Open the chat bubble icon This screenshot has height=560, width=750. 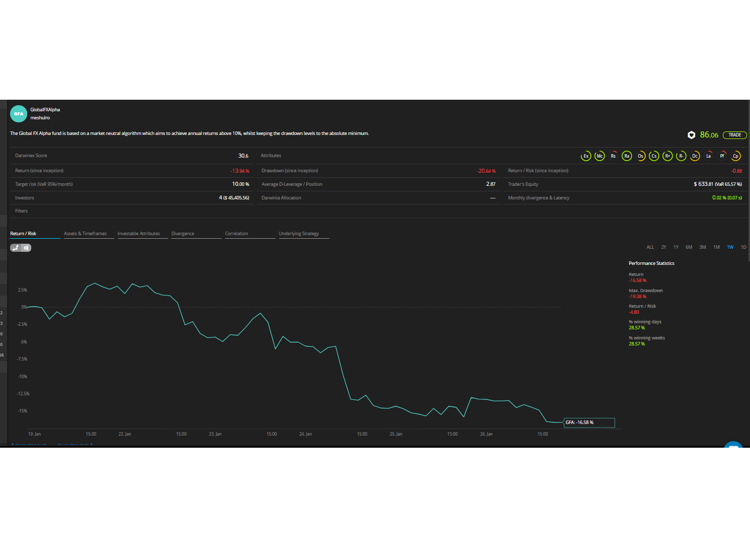733,445
